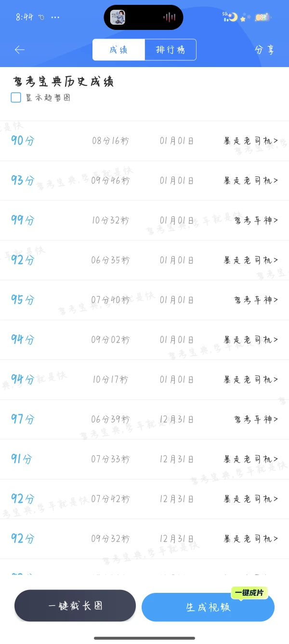Open the 92分 record taking 06分35秒
Screen dimensions: 289x644
pyautogui.click(x=144, y=260)
